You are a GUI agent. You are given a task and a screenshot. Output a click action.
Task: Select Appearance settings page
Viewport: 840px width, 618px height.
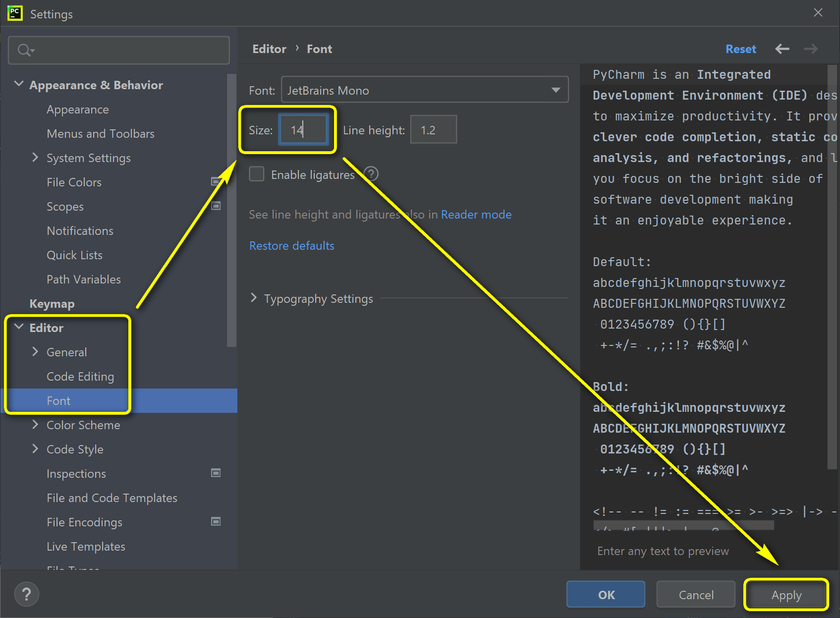78,110
